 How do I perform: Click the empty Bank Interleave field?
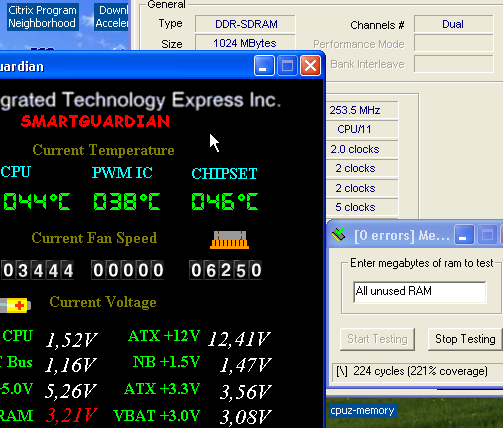[x=454, y=64]
